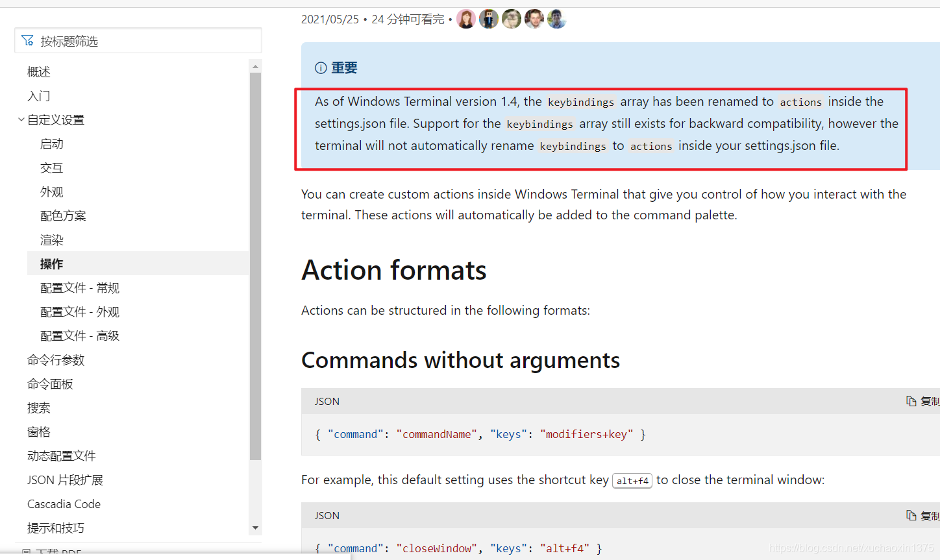The image size is (940, 560).
Task: Open 配置文件 - 高级 page
Action: coord(80,335)
